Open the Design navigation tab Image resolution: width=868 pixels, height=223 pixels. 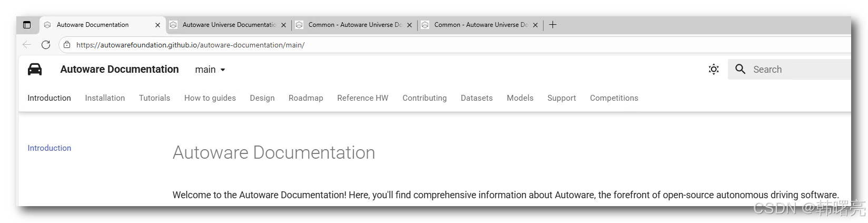(x=262, y=98)
